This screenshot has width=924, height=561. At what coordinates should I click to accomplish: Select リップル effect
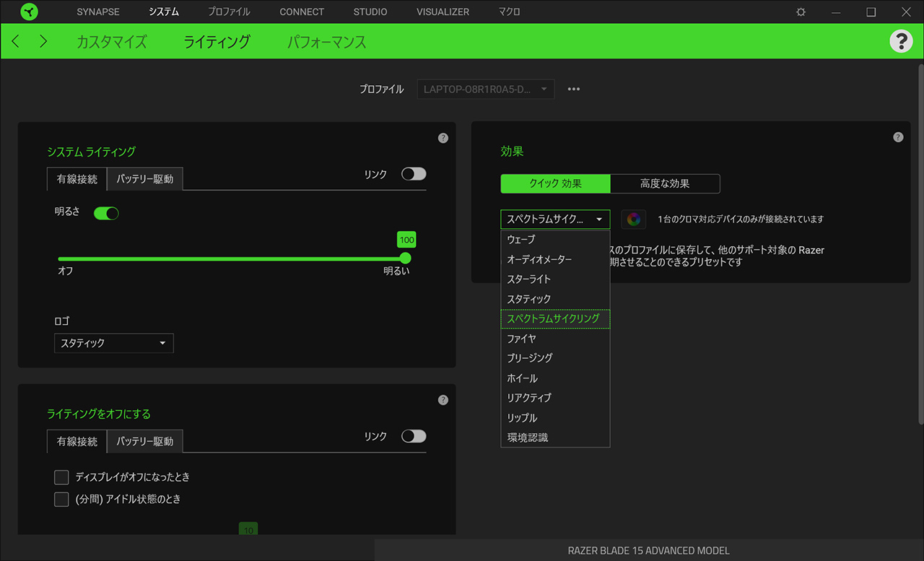tap(555, 418)
